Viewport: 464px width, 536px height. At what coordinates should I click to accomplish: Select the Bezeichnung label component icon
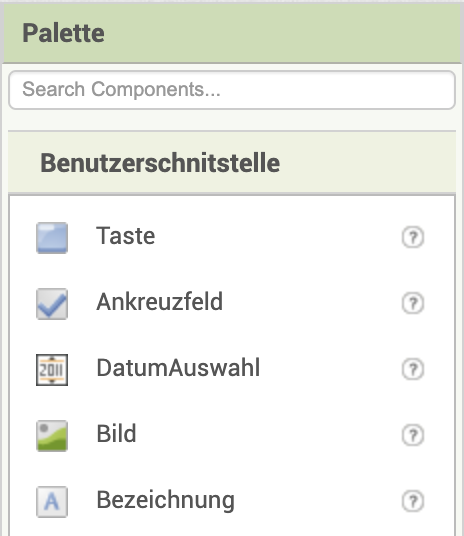(x=52, y=501)
